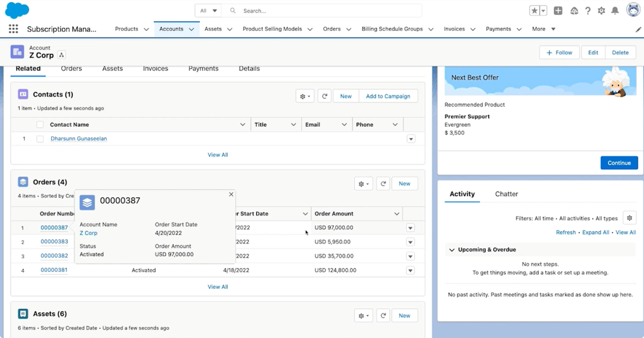
Task: Open the Notifications bell icon
Action: pyautogui.click(x=615, y=11)
